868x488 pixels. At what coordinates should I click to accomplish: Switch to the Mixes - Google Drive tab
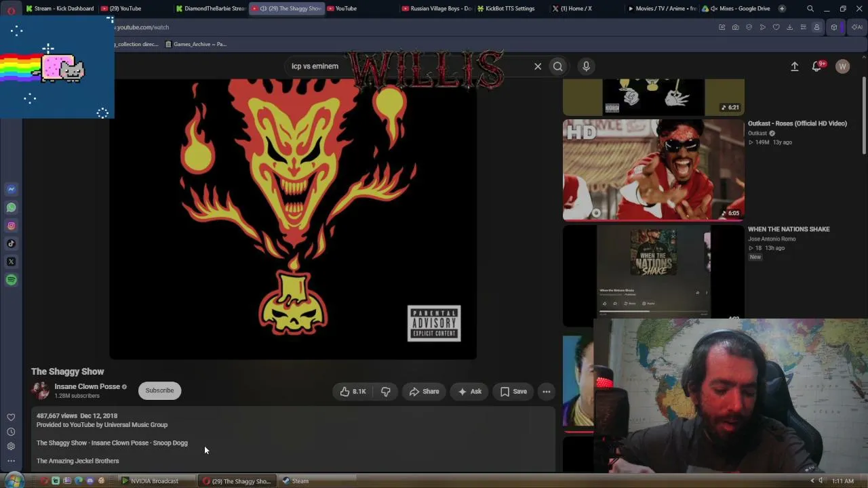coord(736,9)
